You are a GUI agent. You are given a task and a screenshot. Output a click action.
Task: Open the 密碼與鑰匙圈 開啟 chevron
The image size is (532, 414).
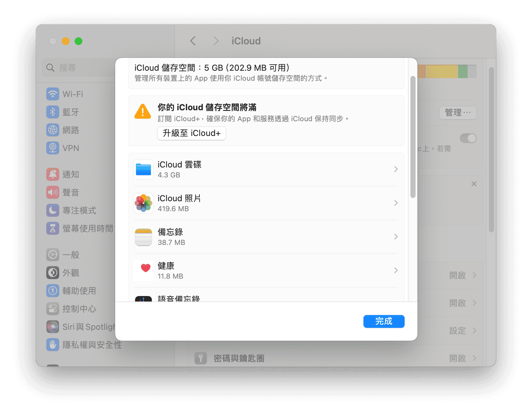[474, 358]
